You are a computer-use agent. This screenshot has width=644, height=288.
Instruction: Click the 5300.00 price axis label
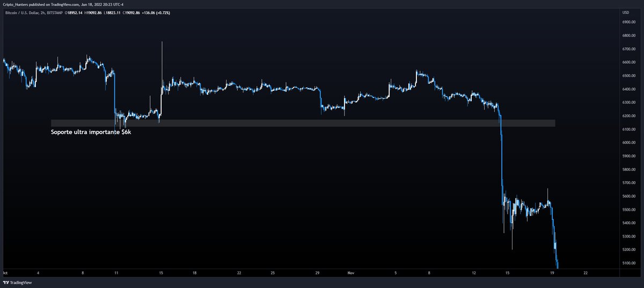pyautogui.click(x=629, y=236)
